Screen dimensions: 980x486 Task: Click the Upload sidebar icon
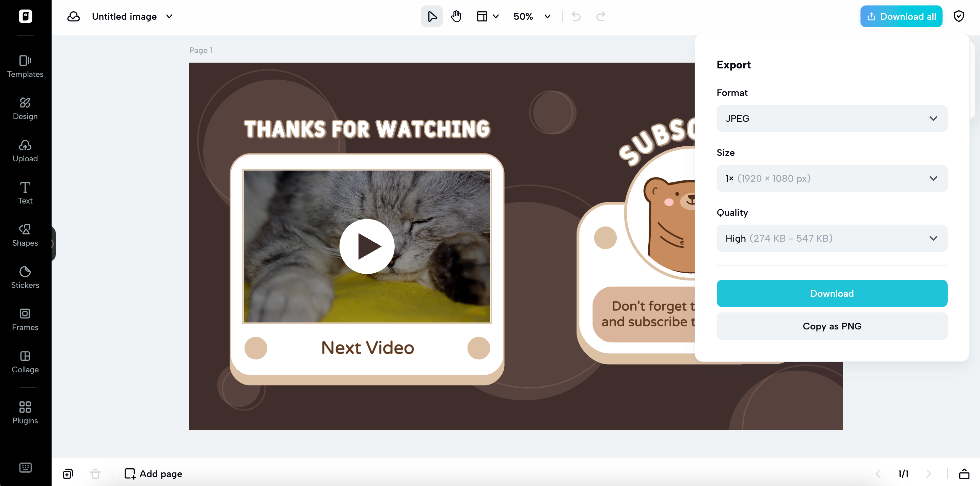tap(25, 150)
